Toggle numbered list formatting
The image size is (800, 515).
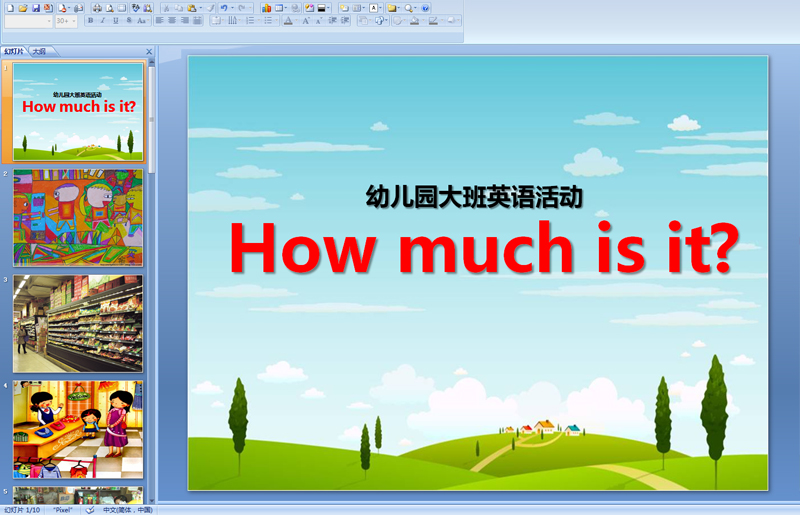coord(251,20)
